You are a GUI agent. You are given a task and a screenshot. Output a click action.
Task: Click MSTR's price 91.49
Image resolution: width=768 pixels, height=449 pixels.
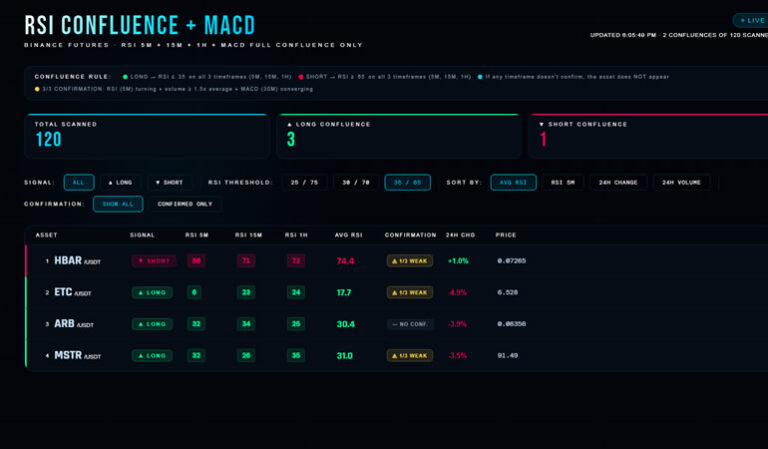pos(508,355)
